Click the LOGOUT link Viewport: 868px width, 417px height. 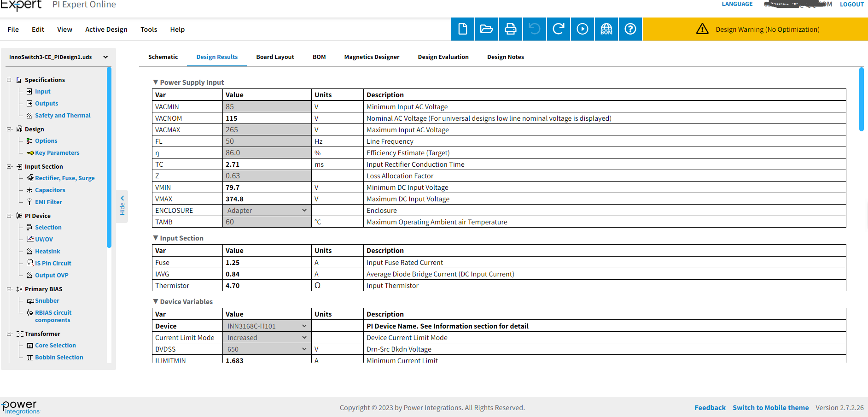point(851,4)
